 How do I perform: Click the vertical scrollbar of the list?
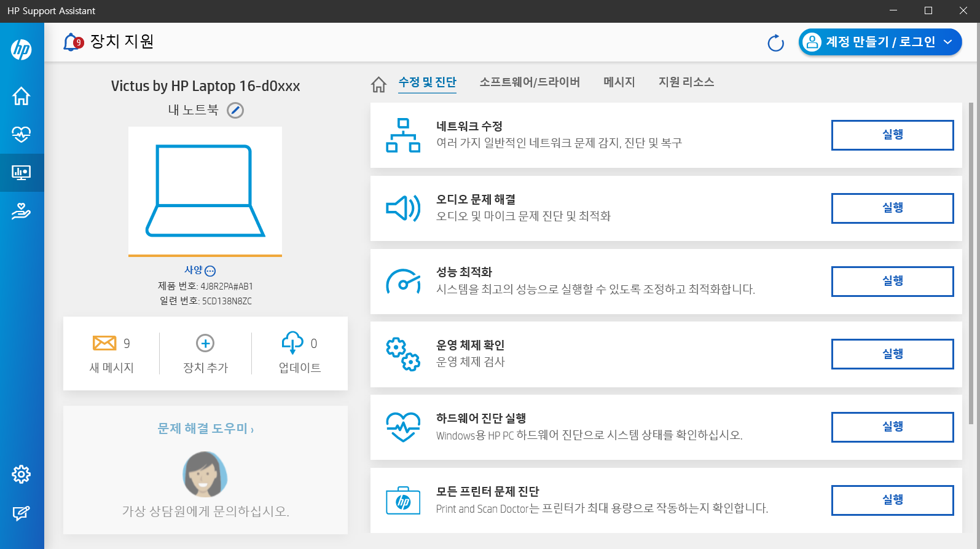(971, 263)
